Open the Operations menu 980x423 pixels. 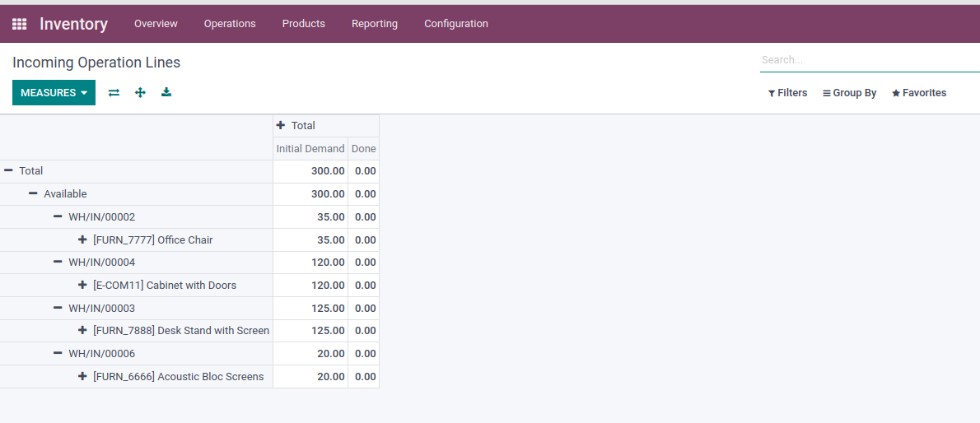[x=230, y=24]
